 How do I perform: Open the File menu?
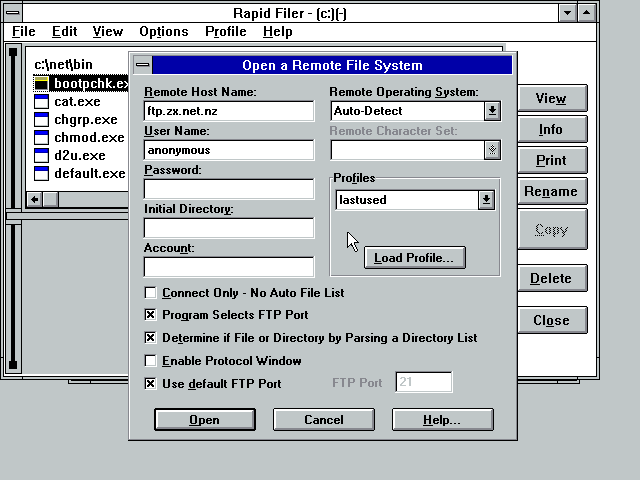point(24,31)
